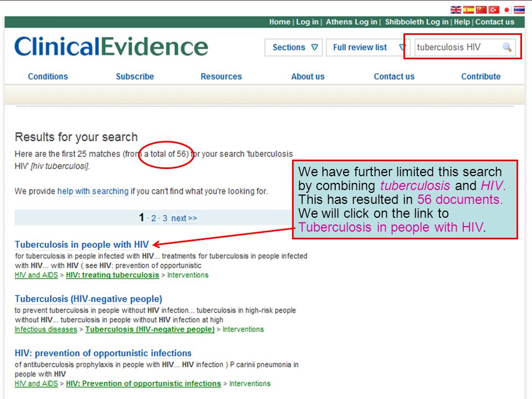Select the UK English flag icon
The height and width of the screenshot is (399, 532).
click(x=456, y=10)
